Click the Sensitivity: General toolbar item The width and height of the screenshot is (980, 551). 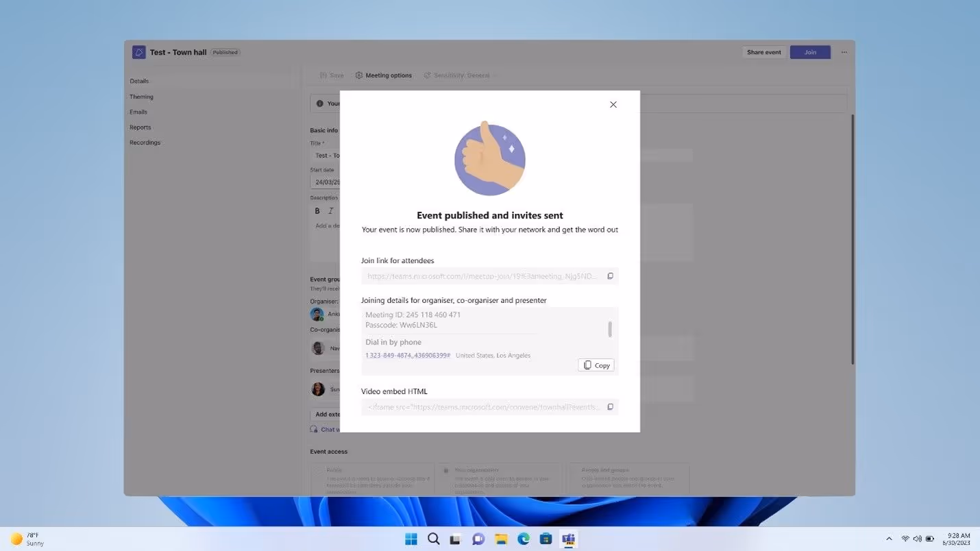tap(456, 75)
